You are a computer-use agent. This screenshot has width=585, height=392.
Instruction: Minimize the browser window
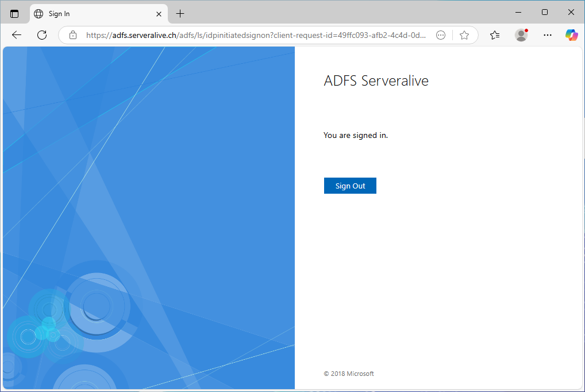coord(518,12)
